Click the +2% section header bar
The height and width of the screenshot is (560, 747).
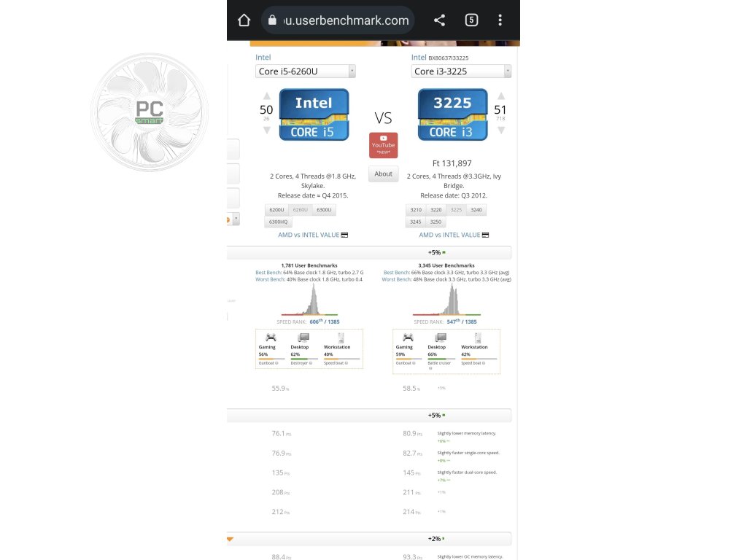(x=369, y=539)
